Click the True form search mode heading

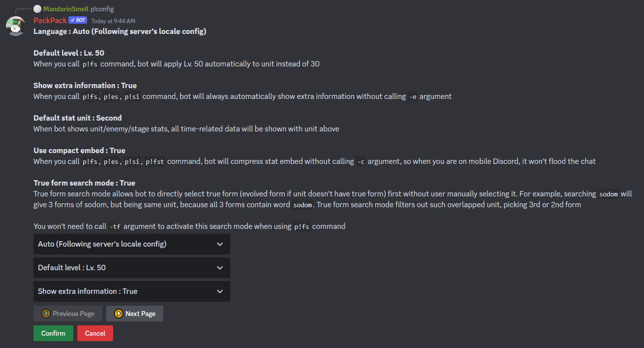tap(84, 183)
